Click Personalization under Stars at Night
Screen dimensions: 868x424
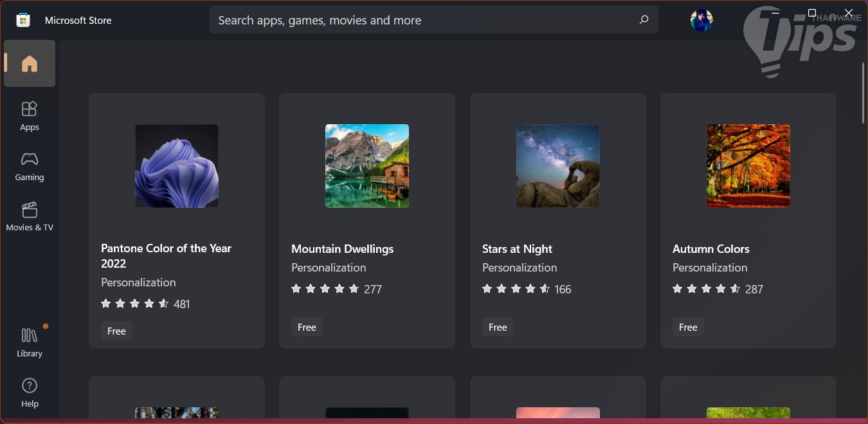[520, 268]
